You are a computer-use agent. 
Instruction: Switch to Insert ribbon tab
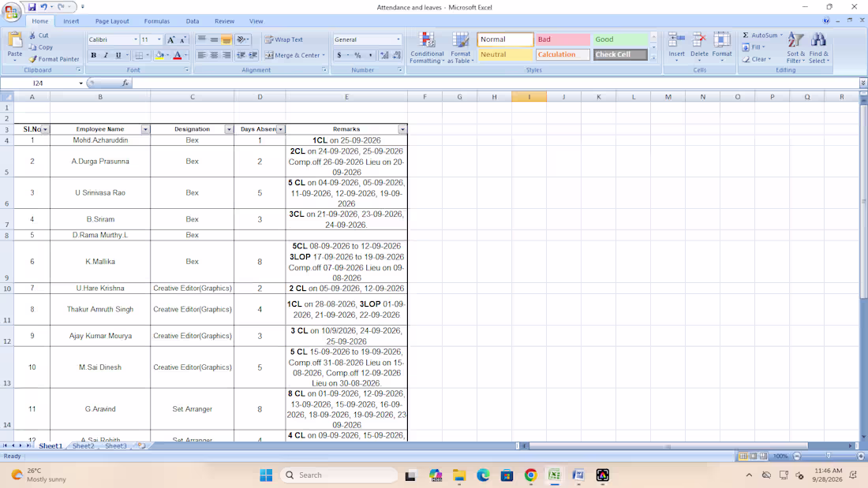pyautogui.click(x=71, y=21)
